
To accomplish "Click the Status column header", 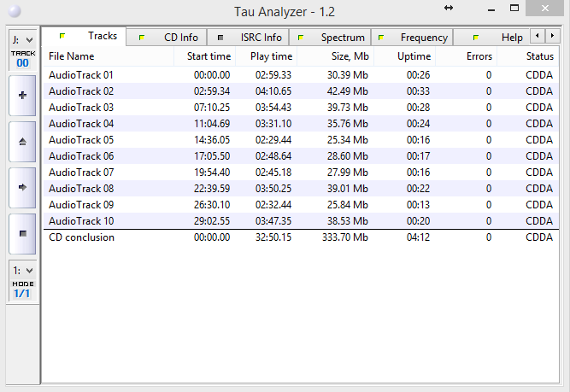I will pyautogui.click(x=528, y=56).
